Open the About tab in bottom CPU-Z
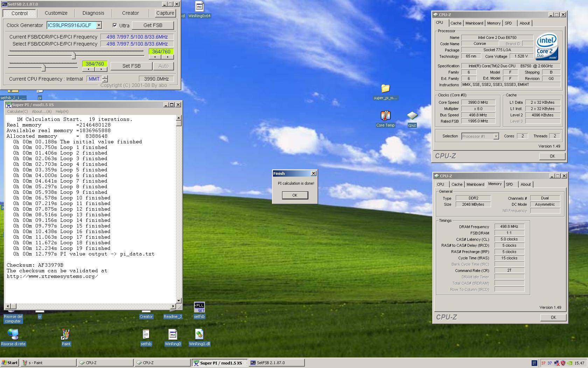The height and width of the screenshot is (368, 588). 525,184
